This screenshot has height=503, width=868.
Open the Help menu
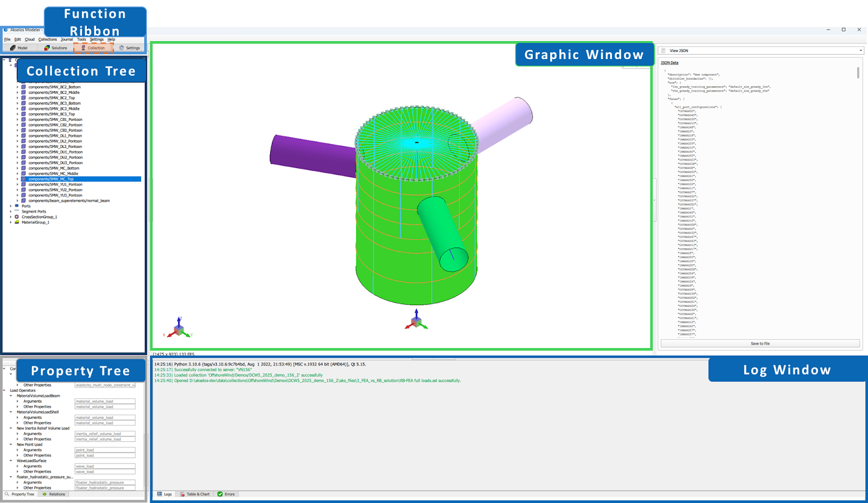point(111,39)
